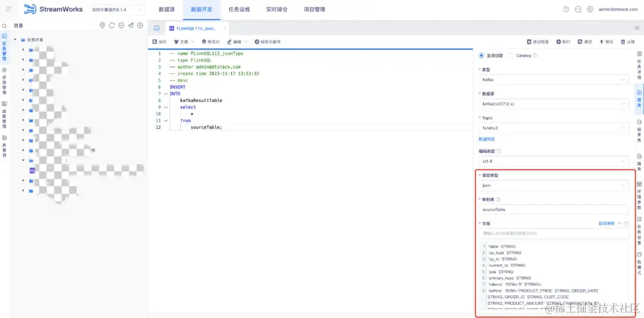Viewport: 644px width, 318px height.
Task: Open 函数管理 in left sidebar
Action: (5, 115)
